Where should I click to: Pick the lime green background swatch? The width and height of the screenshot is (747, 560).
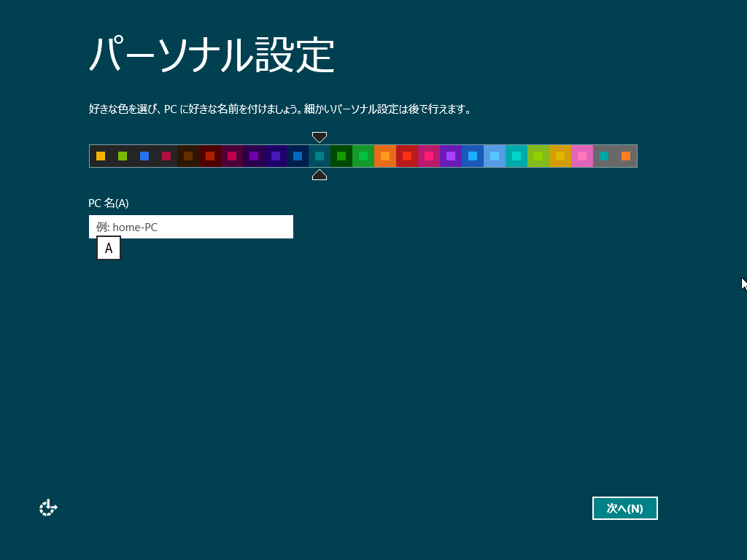538,156
